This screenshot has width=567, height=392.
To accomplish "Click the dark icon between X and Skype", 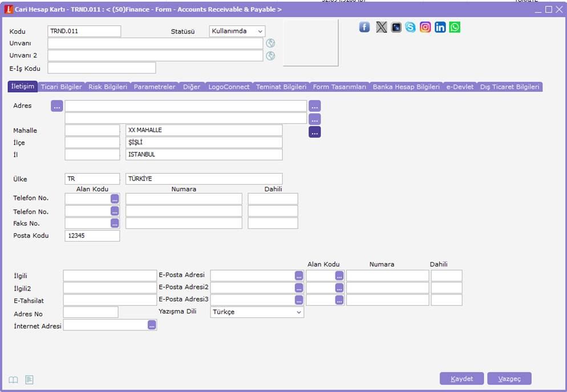I will [x=396, y=27].
